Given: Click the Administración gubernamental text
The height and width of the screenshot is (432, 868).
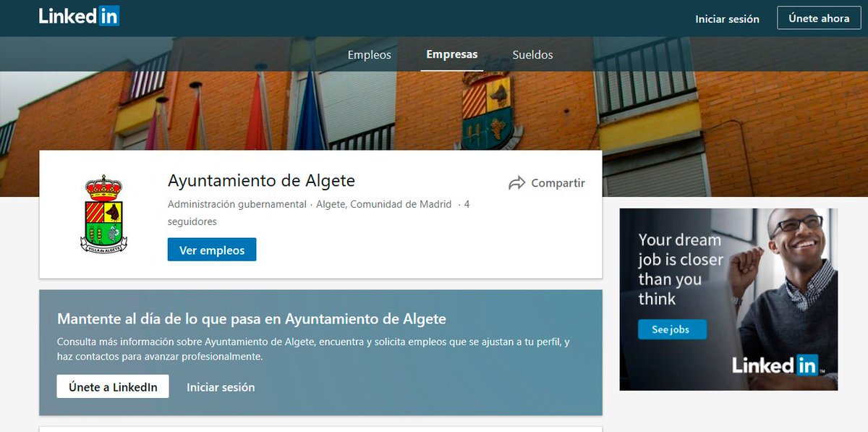Looking at the screenshot, I should click(x=237, y=204).
